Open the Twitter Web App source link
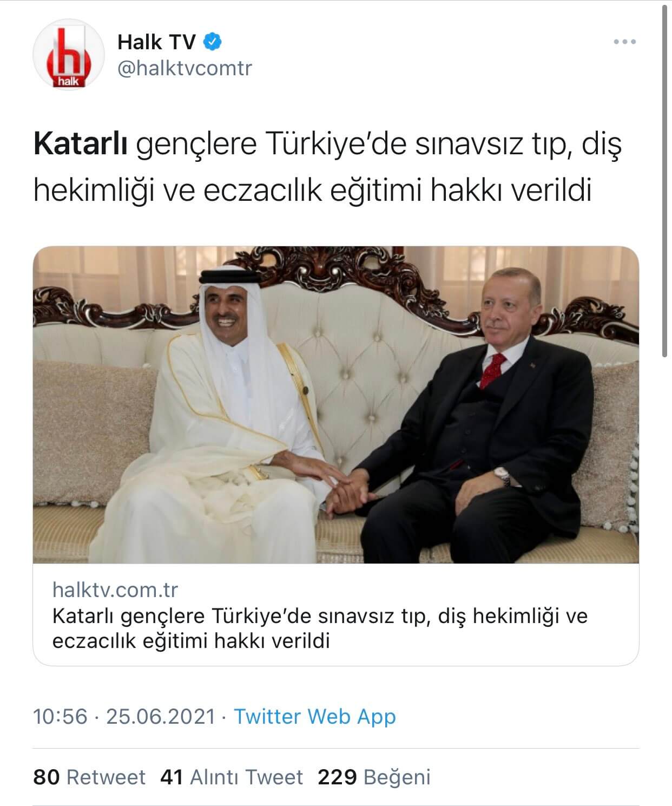The height and width of the screenshot is (806, 672). pos(315,716)
